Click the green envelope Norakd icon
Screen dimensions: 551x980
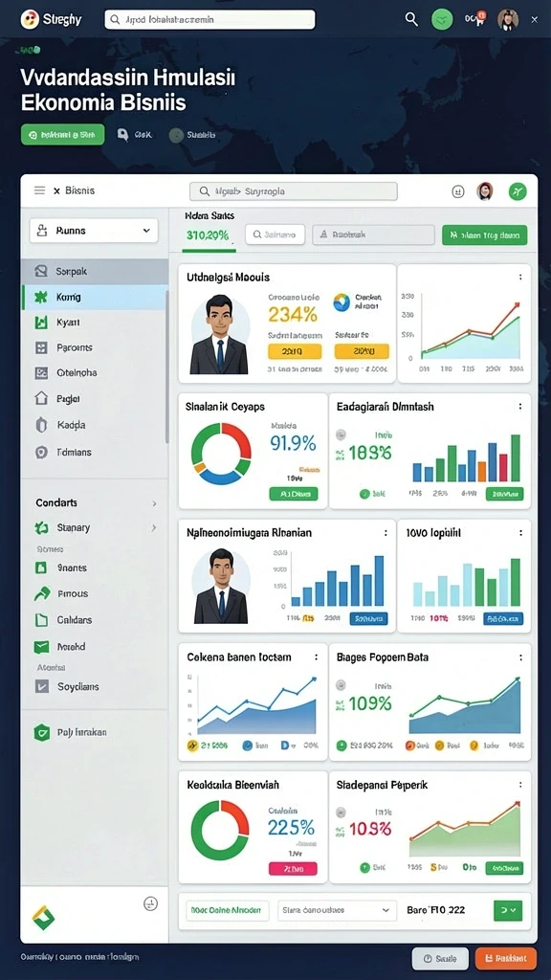click(41, 647)
